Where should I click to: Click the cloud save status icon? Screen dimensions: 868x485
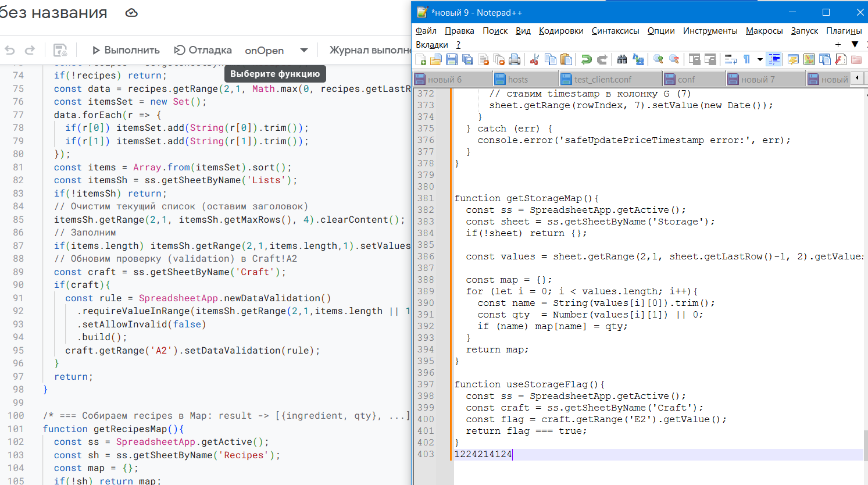(132, 13)
